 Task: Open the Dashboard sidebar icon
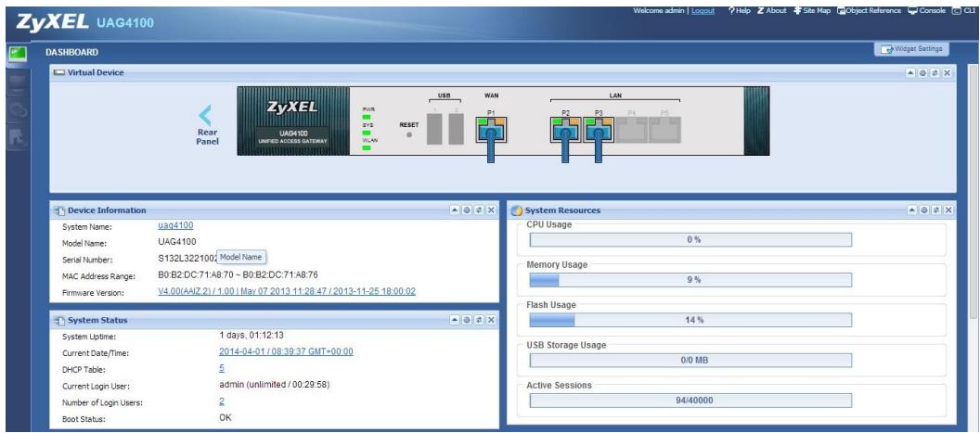pyautogui.click(x=17, y=54)
